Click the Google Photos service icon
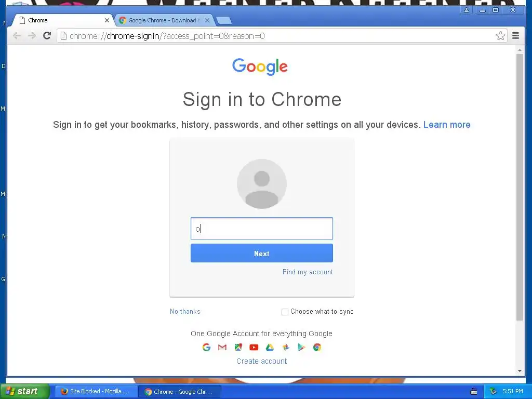Viewport: 532px width, 399px height. 286,347
